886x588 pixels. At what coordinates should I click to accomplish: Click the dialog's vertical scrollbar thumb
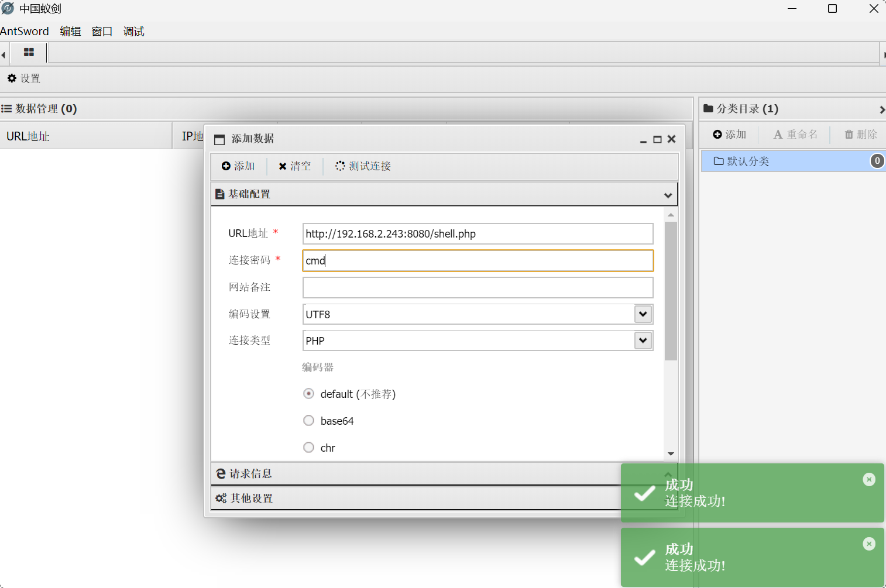(x=671, y=291)
